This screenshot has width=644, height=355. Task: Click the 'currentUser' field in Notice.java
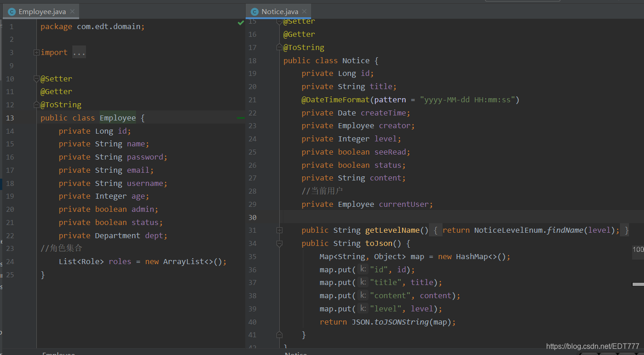click(x=404, y=205)
